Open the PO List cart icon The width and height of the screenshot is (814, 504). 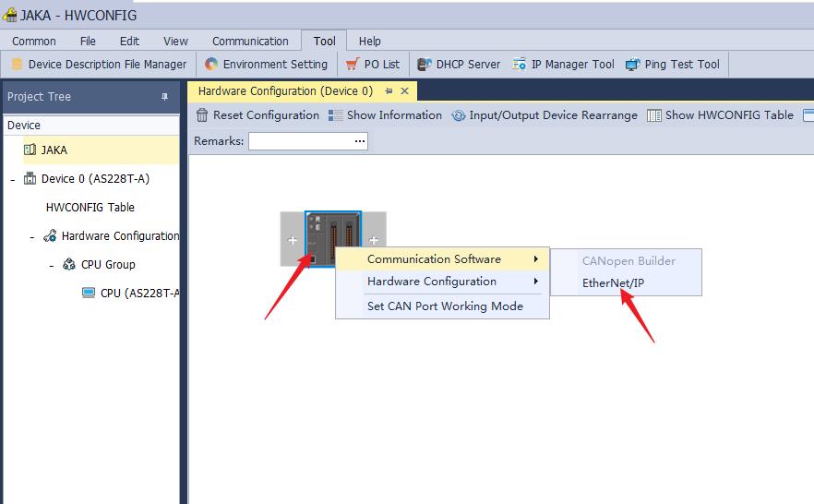click(x=353, y=65)
